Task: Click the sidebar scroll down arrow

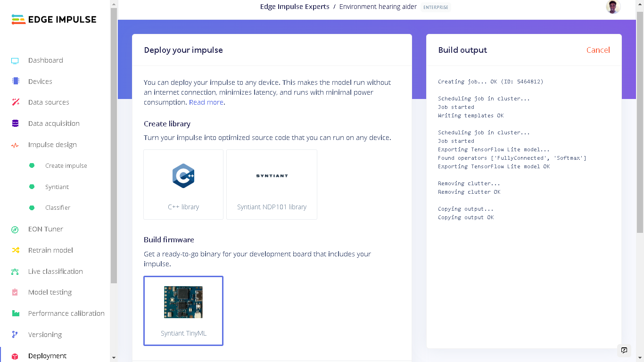Action: 114,358
